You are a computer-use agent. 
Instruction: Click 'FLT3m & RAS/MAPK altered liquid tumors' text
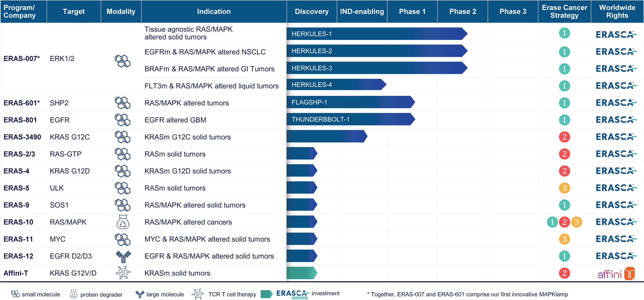click(212, 86)
